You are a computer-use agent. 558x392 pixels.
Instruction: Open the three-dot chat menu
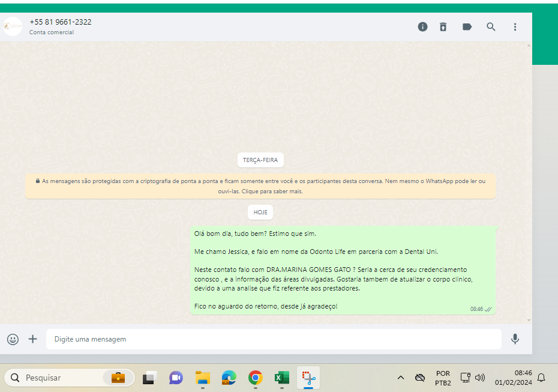(x=515, y=26)
